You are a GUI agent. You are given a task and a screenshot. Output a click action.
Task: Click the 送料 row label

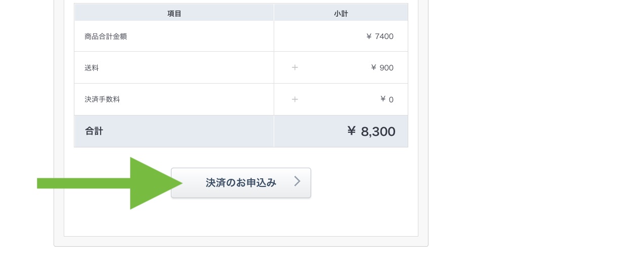[92, 68]
